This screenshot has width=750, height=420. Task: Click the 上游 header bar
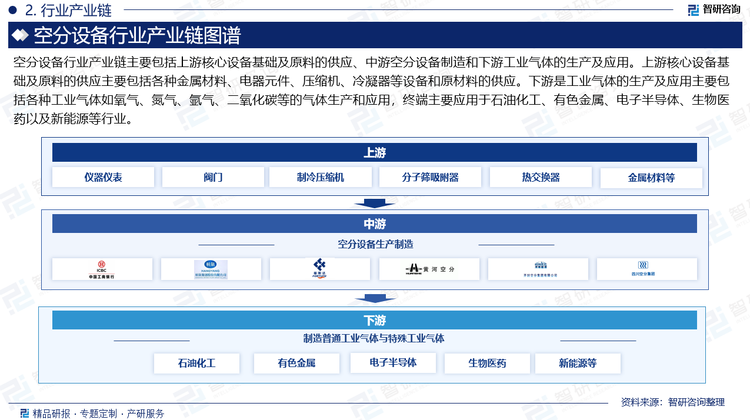coord(375,153)
